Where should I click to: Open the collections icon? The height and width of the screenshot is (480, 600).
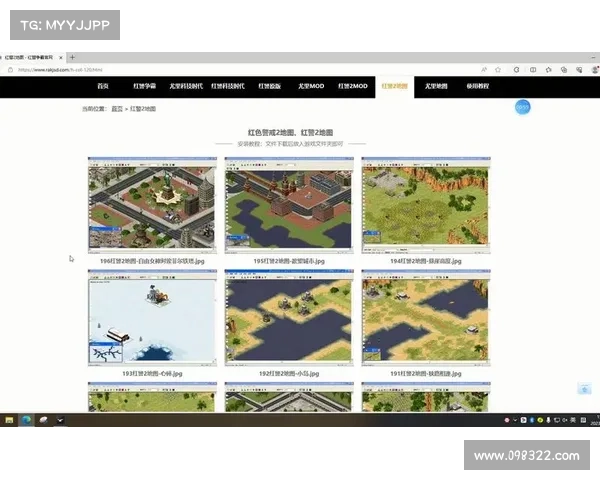pos(564,70)
